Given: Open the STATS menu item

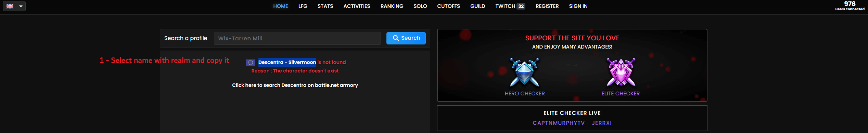Looking at the screenshot, I should tap(325, 6).
